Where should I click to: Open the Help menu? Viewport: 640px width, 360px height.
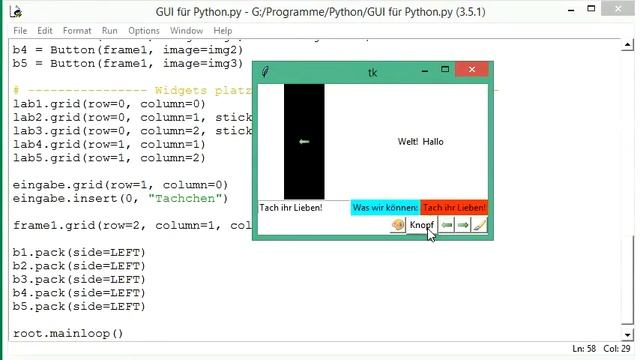pos(222,31)
